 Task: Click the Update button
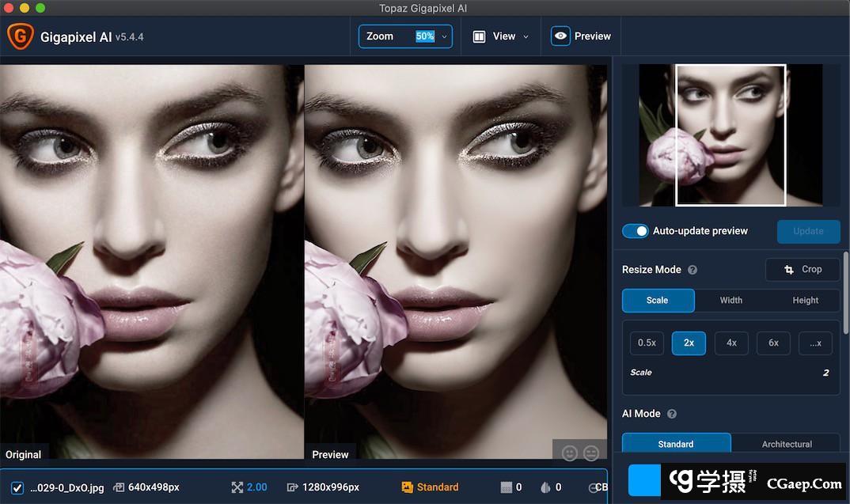point(808,231)
